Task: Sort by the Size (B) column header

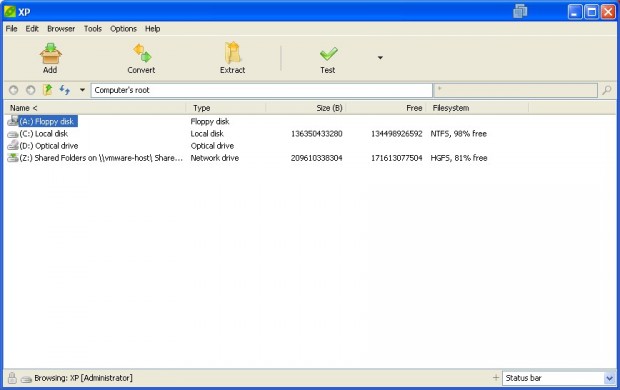Action: click(306, 108)
